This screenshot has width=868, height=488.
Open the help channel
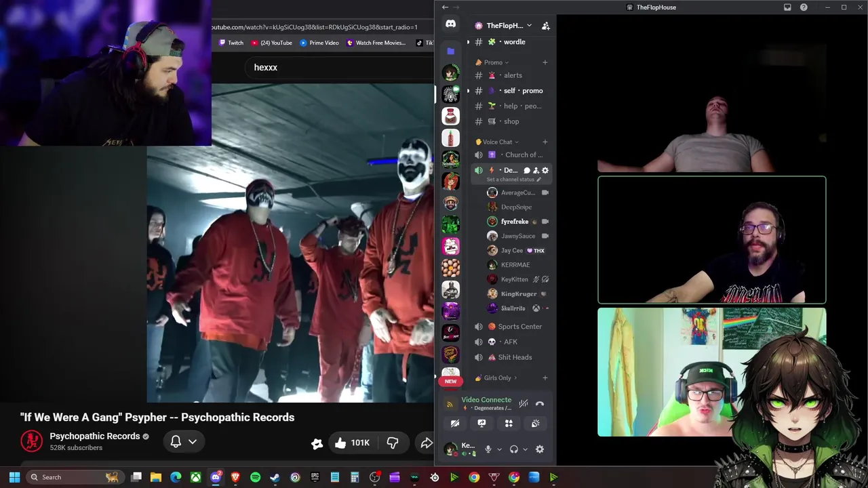511,106
